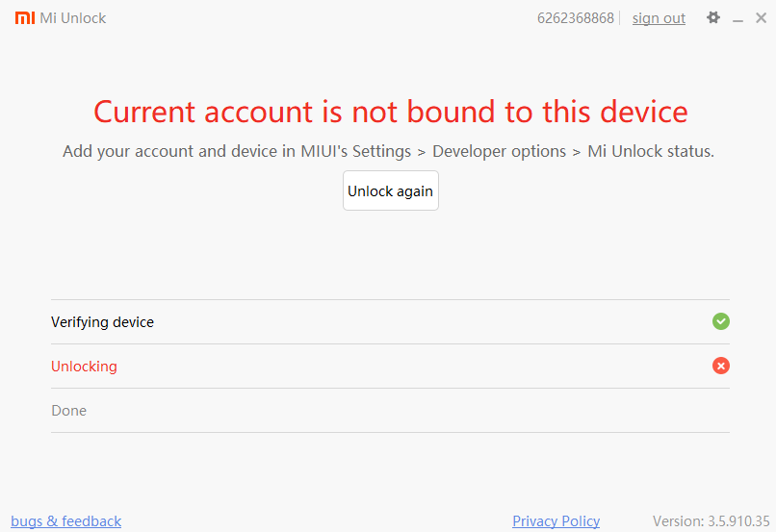This screenshot has height=532, width=776.
Task: Click the orange Mi logo icon
Action: (x=25, y=18)
